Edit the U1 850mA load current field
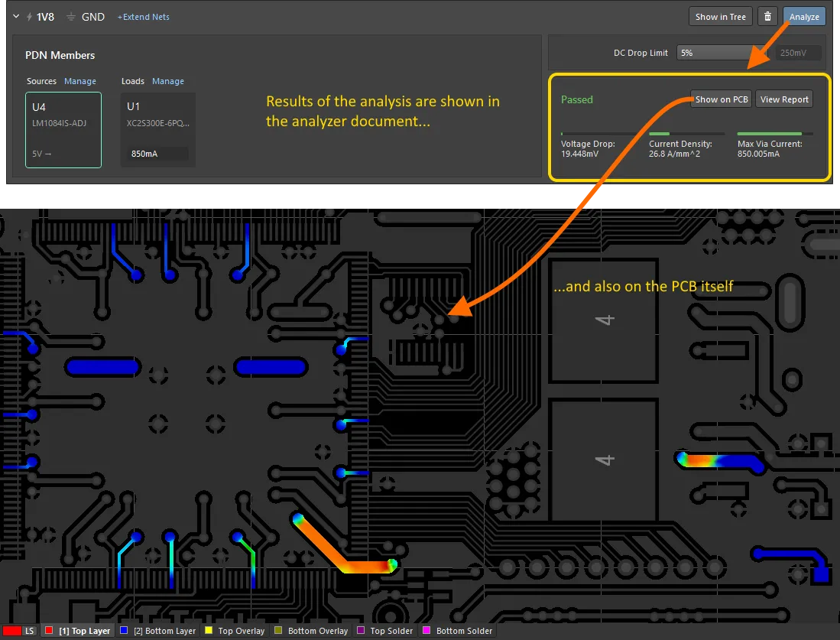 [157, 154]
